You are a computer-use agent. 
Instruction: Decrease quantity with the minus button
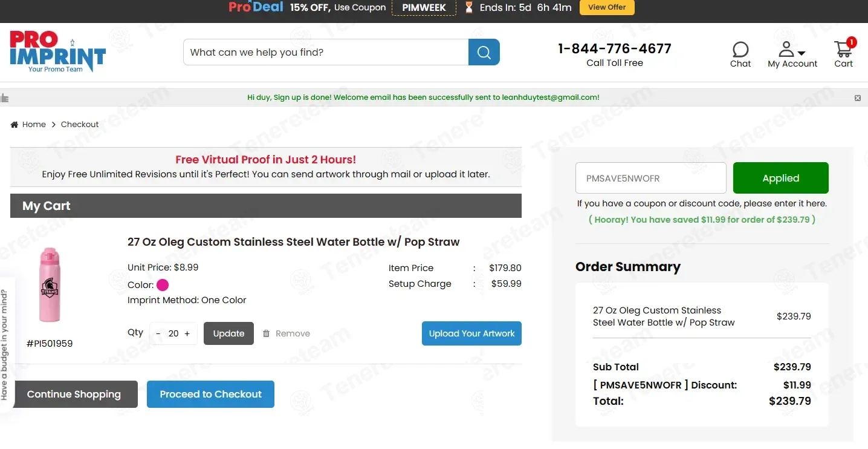click(x=158, y=333)
